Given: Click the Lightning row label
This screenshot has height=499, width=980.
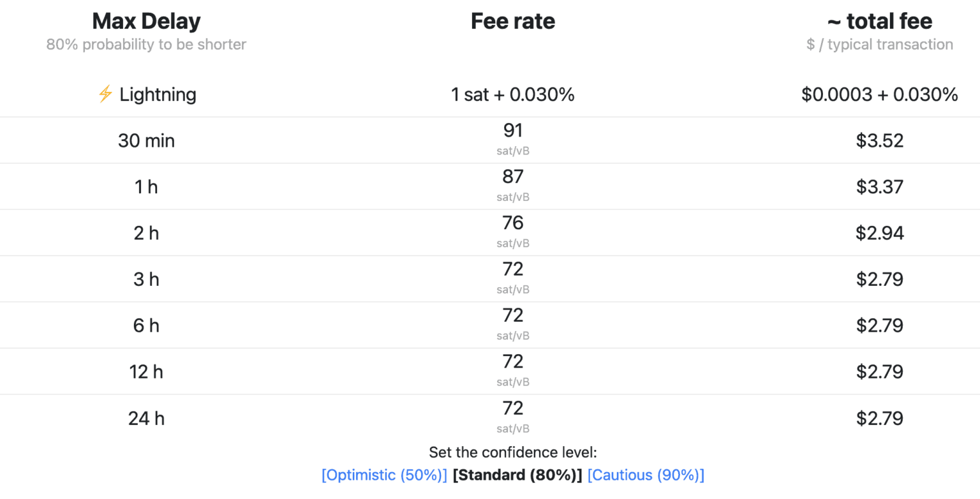Looking at the screenshot, I should pyautogui.click(x=158, y=94).
